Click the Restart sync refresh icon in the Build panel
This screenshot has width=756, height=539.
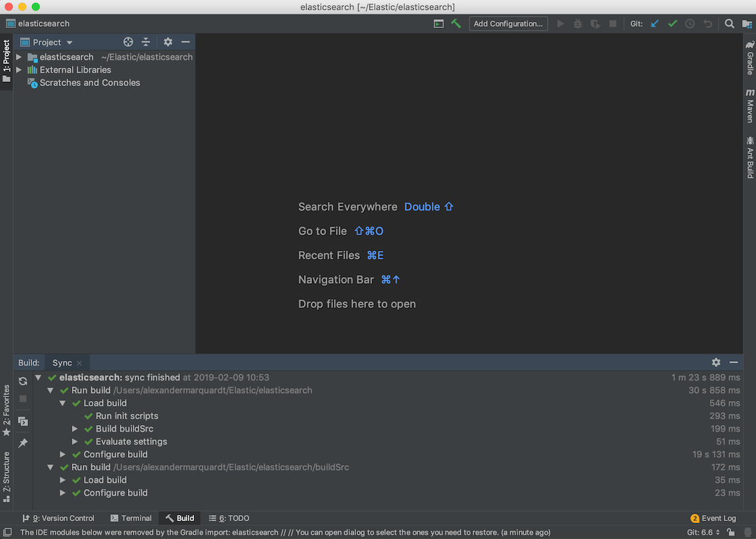coord(23,381)
